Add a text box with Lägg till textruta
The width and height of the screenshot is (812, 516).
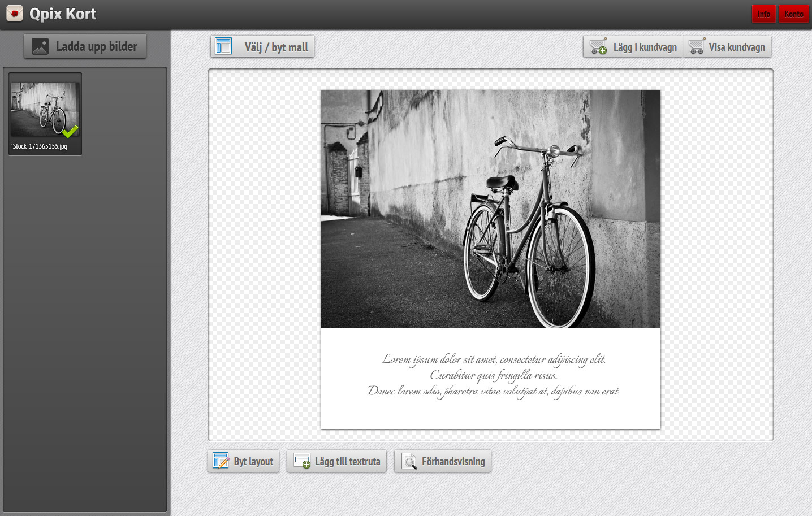pyautogui.click(x=336, y=461)
